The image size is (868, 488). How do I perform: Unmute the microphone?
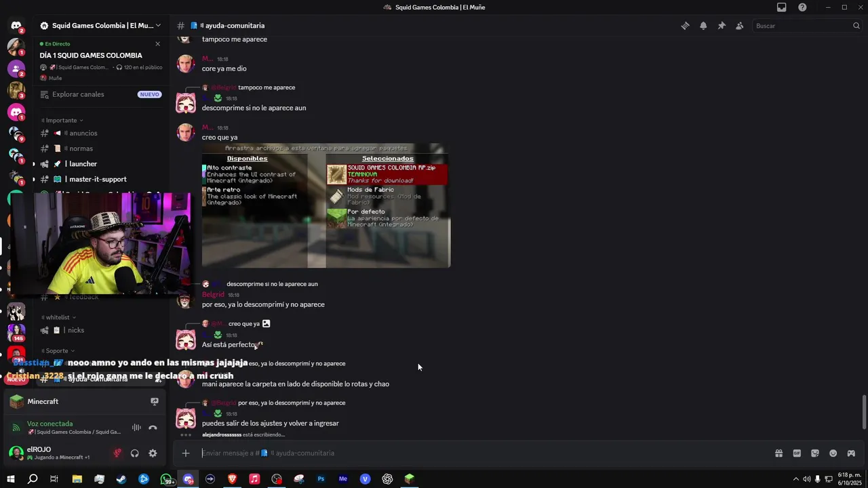[x=117, y=453]
